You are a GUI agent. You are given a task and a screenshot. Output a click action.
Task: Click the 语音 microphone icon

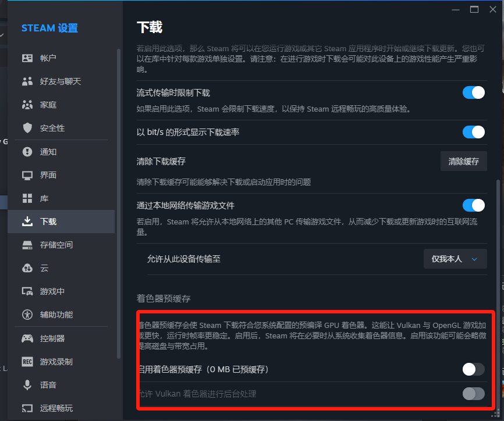[x=27, y=385]
